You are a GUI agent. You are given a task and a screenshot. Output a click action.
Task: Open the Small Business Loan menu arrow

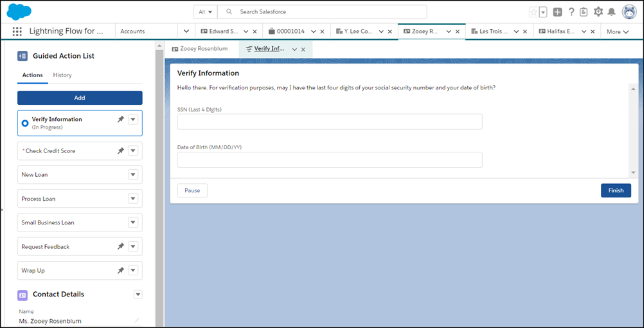point(133,223)
